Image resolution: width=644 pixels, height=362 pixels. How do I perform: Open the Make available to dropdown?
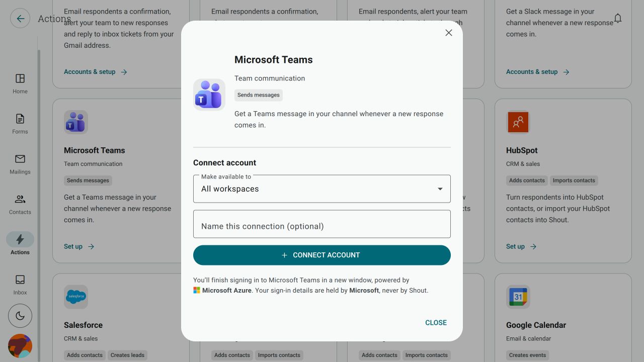tap(322, 189)
